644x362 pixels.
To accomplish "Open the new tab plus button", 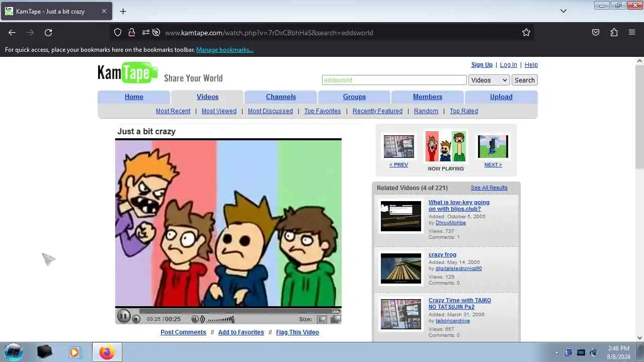I will pyautogui.click(x=123, y=11).
